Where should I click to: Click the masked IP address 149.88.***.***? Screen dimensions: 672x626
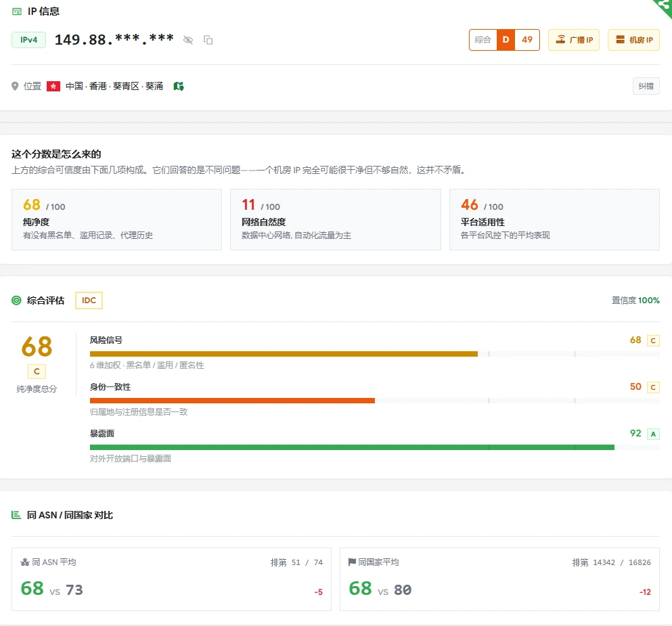(x=114, y=39)
